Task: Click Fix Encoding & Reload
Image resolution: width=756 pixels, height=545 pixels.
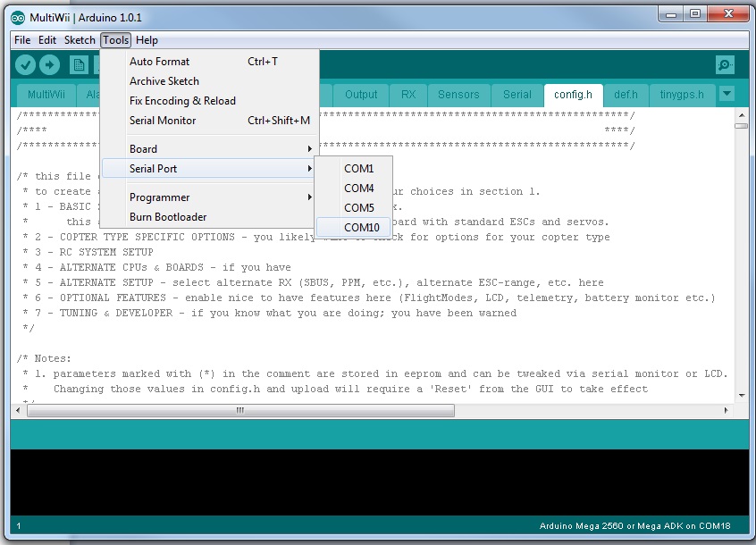Action: [181, 100]
